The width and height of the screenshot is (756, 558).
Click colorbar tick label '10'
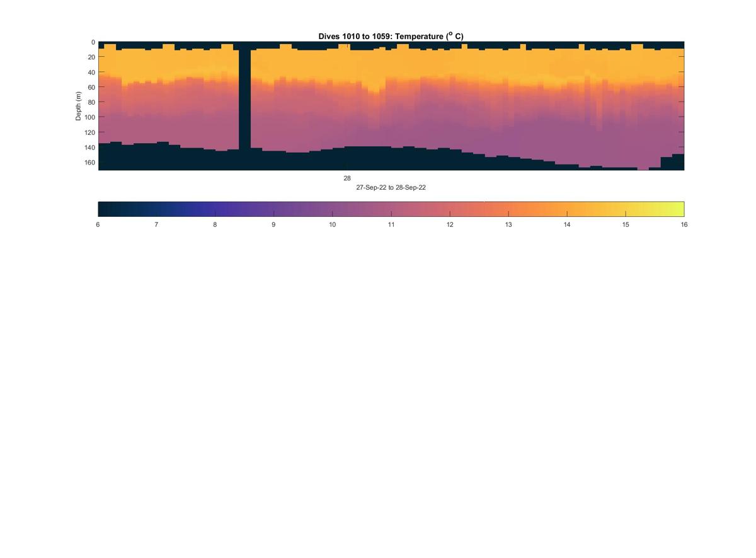point(332,224)
